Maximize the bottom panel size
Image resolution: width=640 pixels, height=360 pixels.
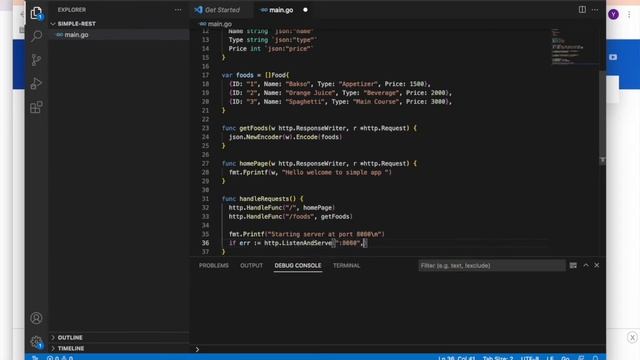pos(586,265)
